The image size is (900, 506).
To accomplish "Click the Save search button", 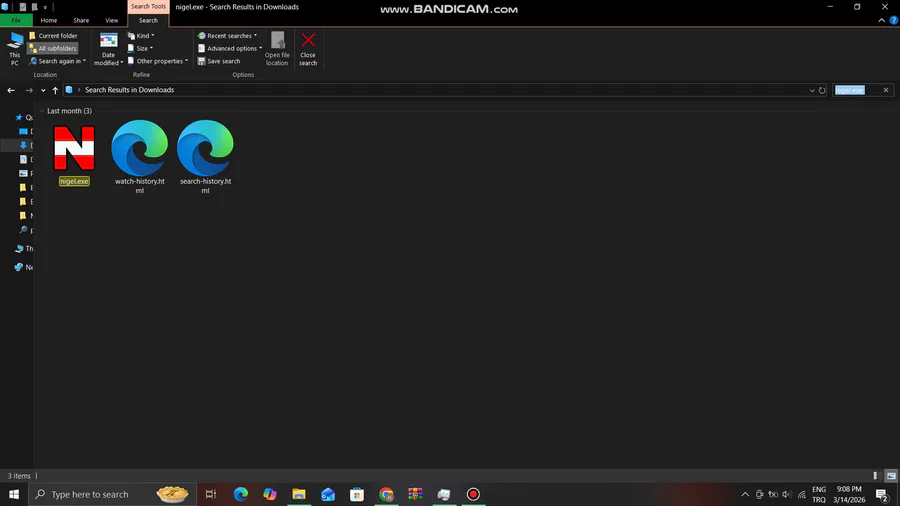I will click(x=219, y=61).
